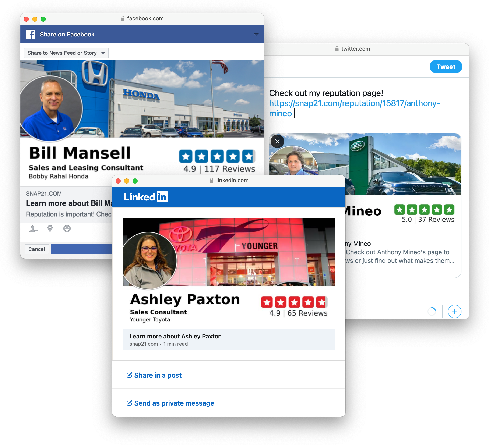Click the Ashley Paxton preview card title

coord(176,337)
